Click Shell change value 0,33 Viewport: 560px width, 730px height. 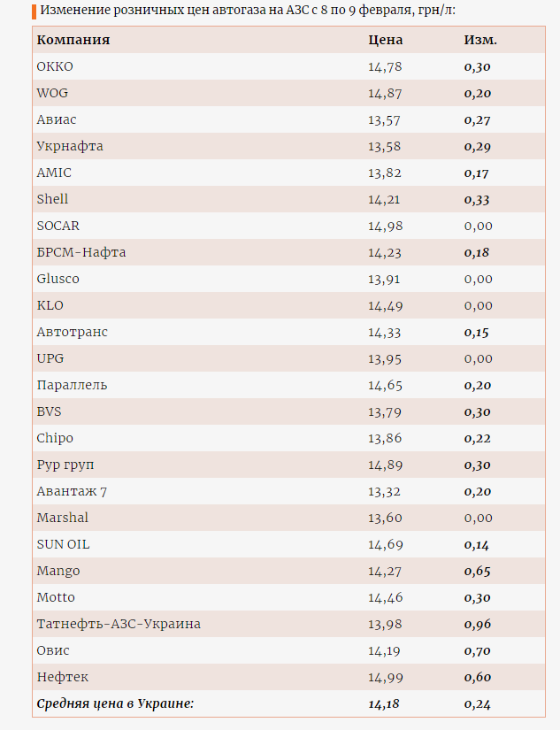click(x=477, y=200)
